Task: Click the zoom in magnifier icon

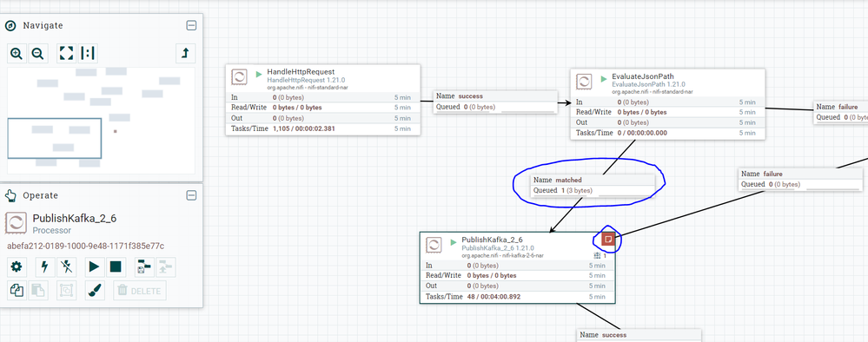Action: (x=17, y=54)
